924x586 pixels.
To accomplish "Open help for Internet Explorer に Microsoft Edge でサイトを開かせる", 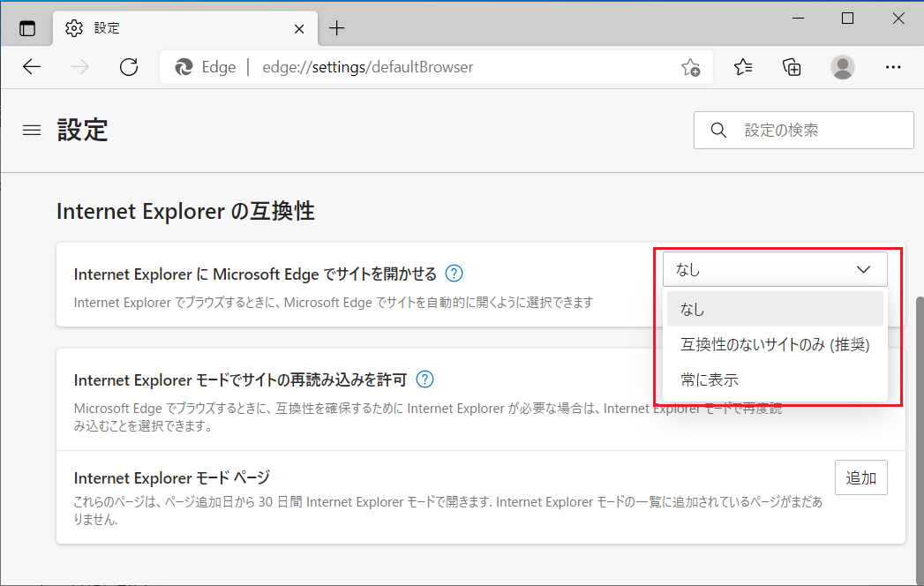I will [x=454, y=274].
